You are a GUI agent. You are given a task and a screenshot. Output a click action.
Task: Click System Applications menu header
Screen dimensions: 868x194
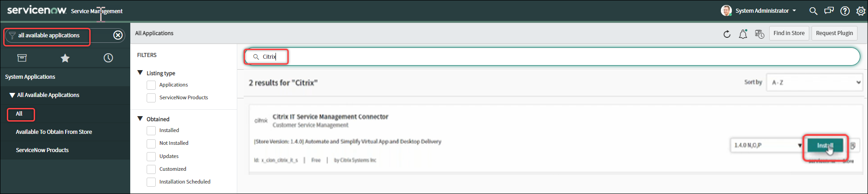(x=30, y=77)
